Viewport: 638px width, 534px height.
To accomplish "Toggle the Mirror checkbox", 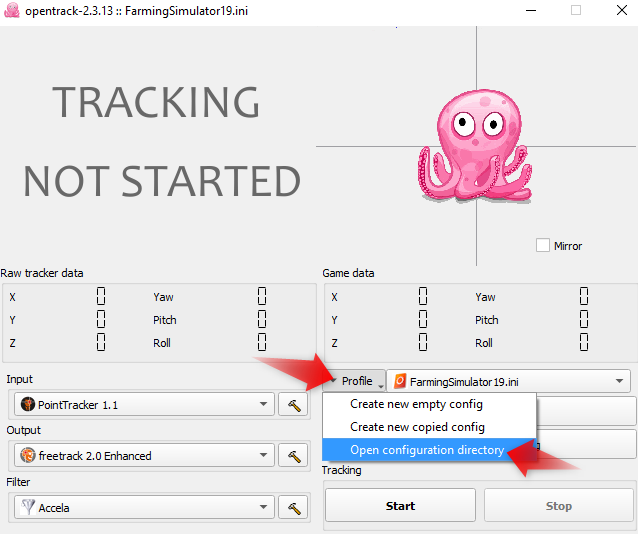I will (x=543, y=245).
